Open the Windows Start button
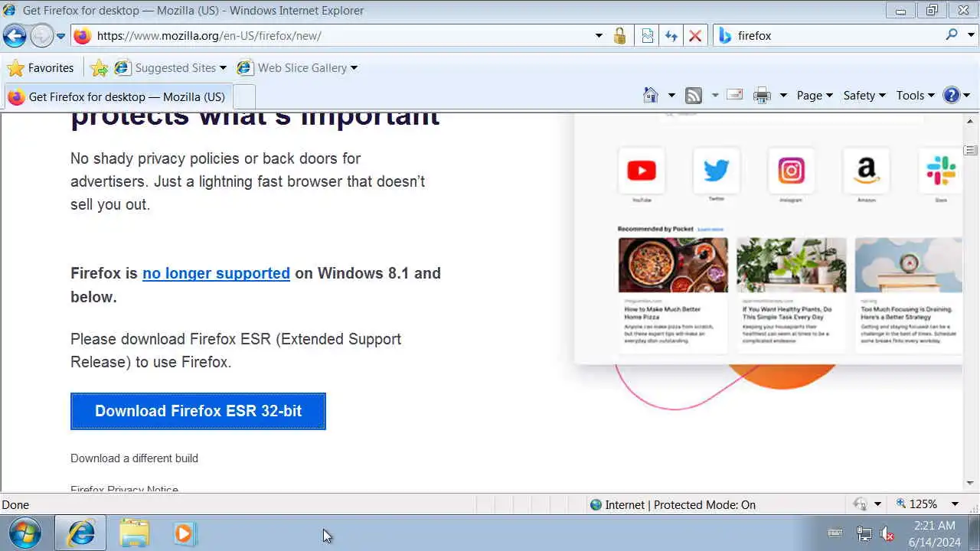980x551 pixels. (x=24, y=533)
